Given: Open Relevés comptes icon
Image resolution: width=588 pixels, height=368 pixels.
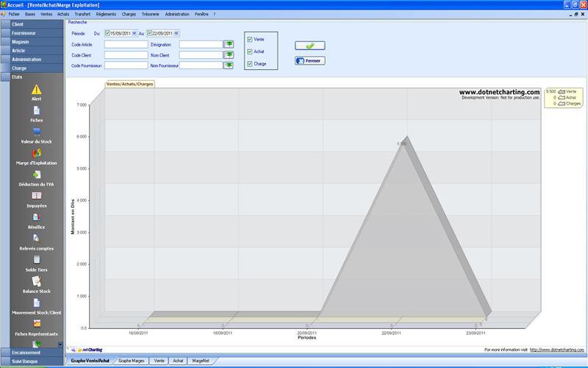Looking at the screenshot, I should (x=36, y=238).
